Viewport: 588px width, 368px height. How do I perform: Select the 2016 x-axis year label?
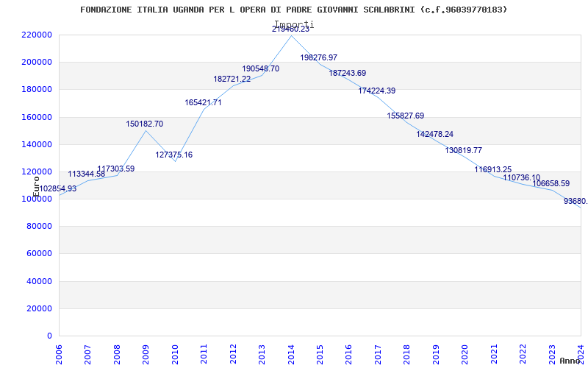348,354
